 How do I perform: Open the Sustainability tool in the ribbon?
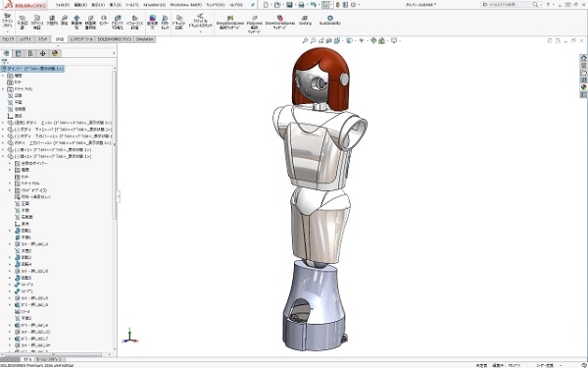[330, 21]
